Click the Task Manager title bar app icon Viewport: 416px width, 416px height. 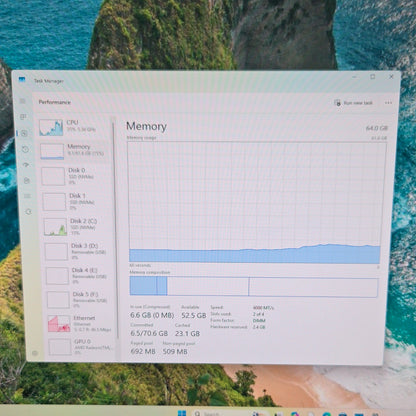tap(22, 80)
